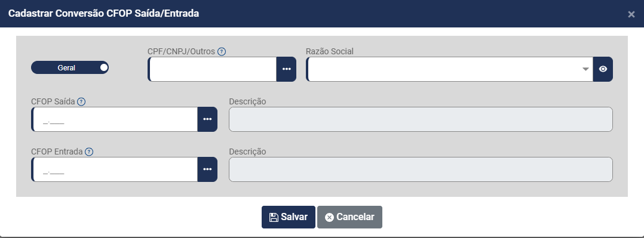Select the CFOP Entrada Descrição box
Image resolution: width=644 pixels, height=238 pixels.
(x=421, y=169)
